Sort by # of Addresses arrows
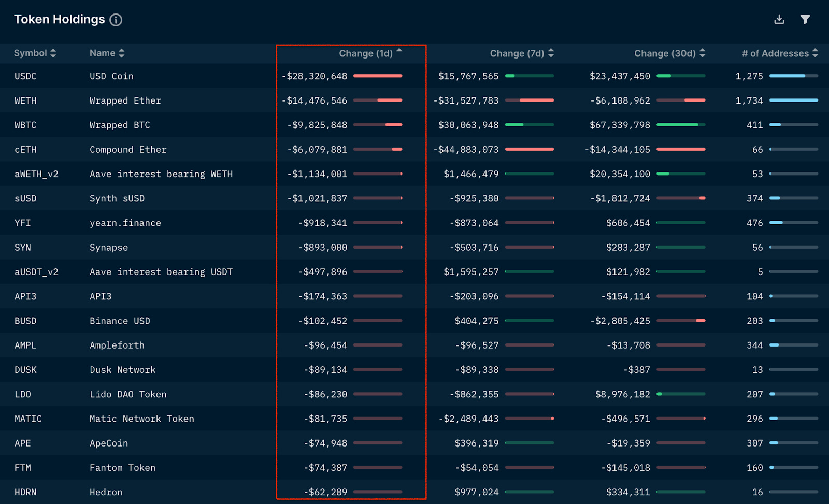Viewport: 829px width, 504px height. coord(816,53)
